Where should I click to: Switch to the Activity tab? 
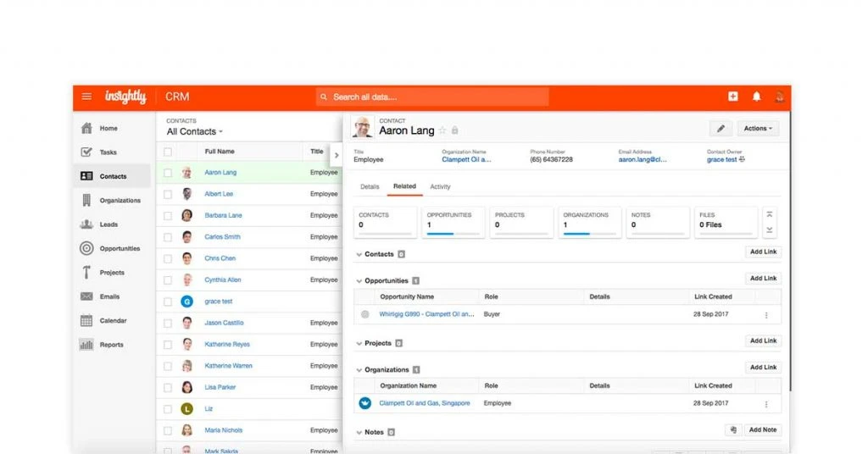coord(440,187)
